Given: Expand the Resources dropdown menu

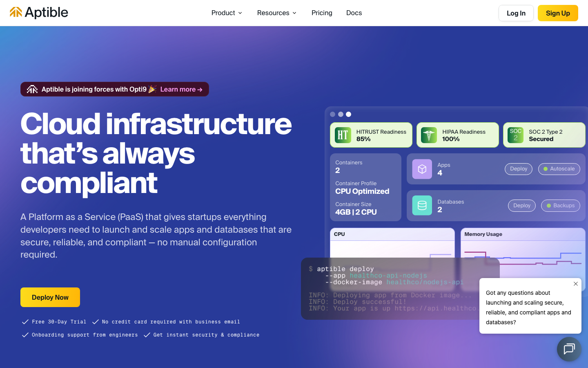Looking at the screenshot, I should 276,13.
